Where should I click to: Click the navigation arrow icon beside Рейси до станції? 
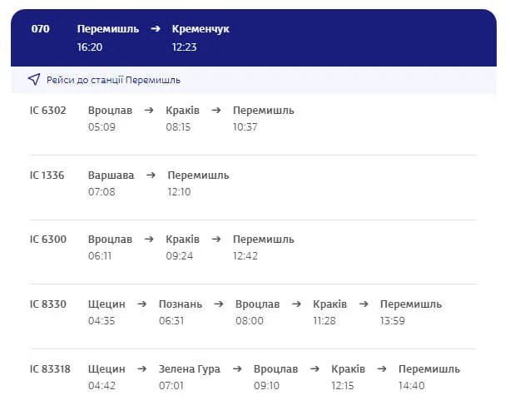point(34,79)
